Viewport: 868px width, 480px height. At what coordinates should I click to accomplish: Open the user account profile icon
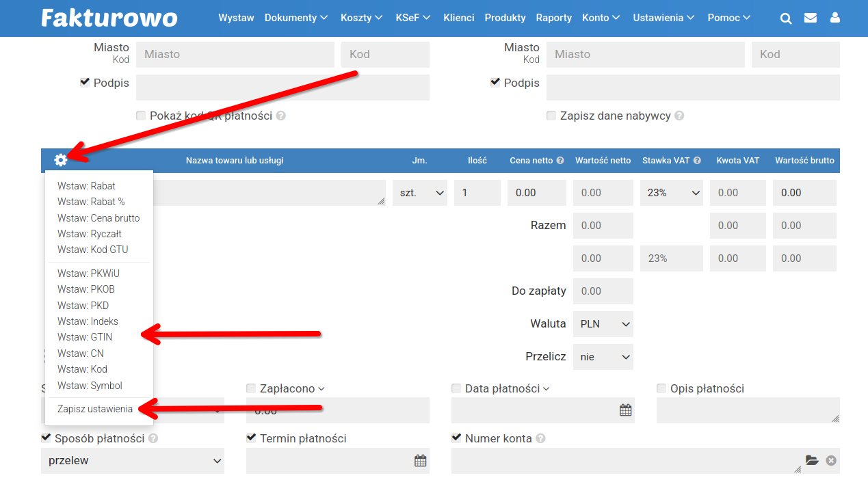834,18
